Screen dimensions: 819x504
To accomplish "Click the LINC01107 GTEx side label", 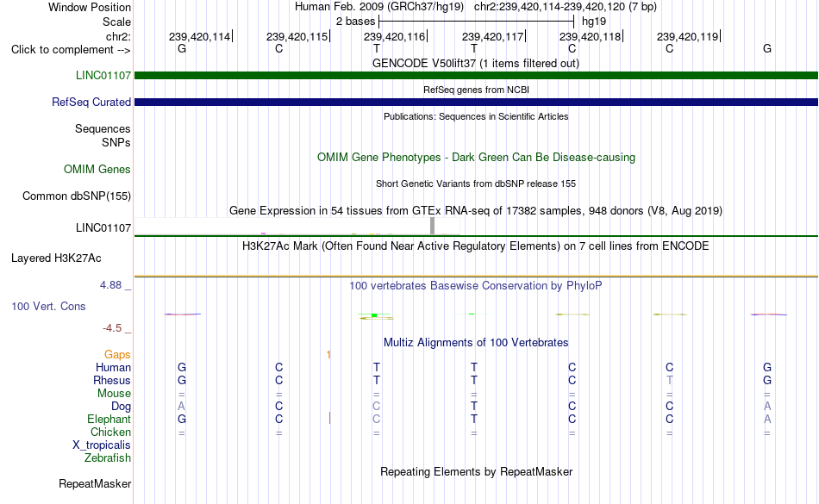I will click(103, 228).
